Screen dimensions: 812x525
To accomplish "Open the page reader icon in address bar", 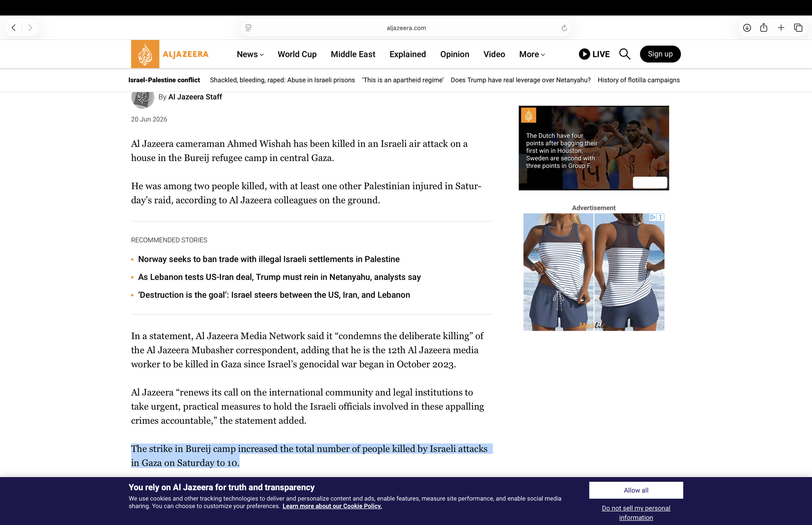I will [248, 28].
